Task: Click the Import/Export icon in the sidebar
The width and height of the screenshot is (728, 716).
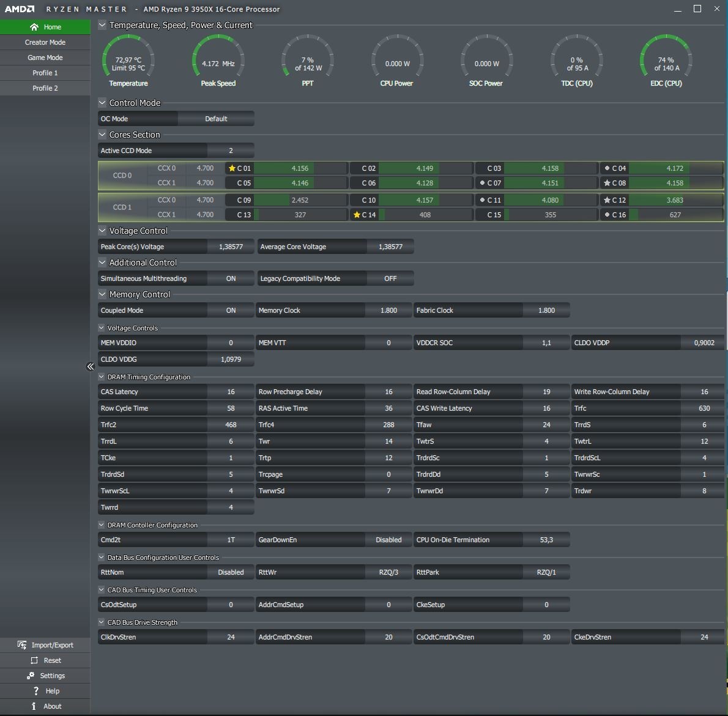Action: click(22, 644)
